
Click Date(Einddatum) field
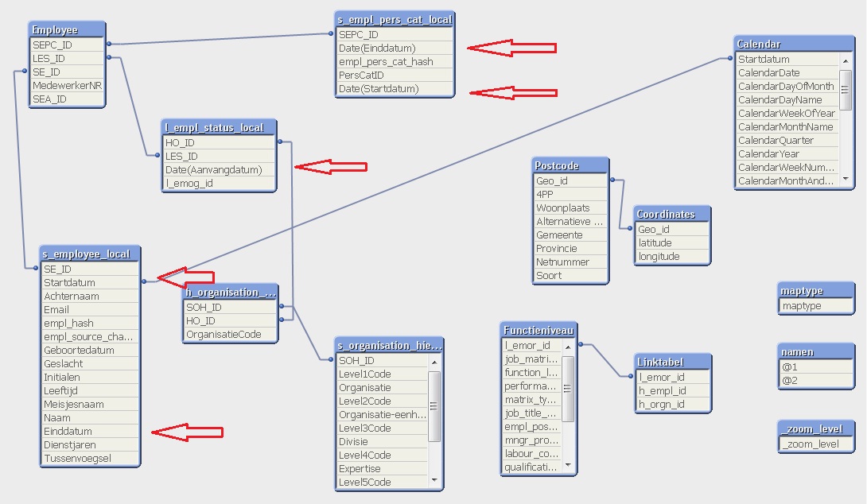pos(395,48)
